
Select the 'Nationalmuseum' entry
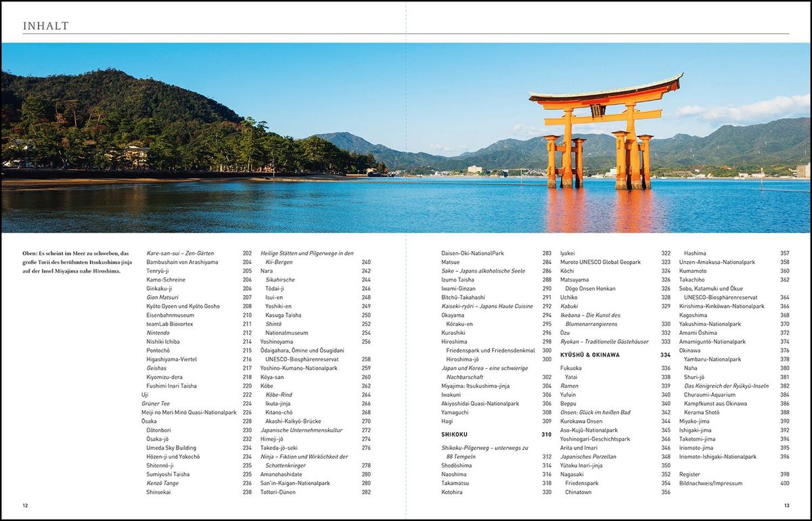click(286, 333)
